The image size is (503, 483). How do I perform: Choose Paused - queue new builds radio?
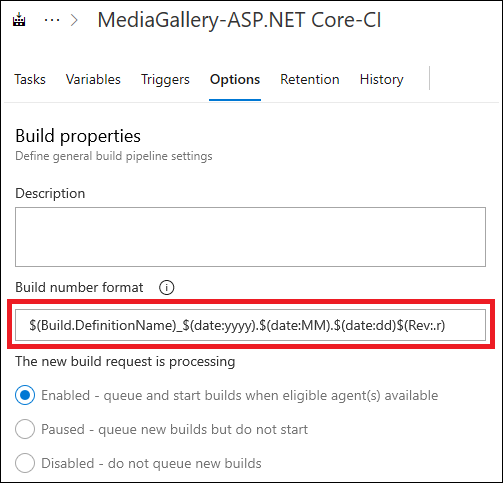tap(25, 429)
